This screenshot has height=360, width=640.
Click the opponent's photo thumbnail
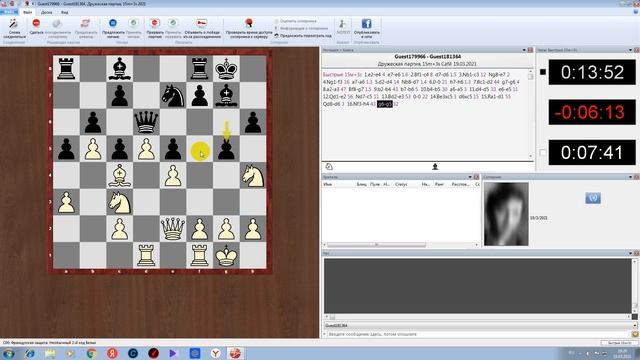click(x=506, y=214)
